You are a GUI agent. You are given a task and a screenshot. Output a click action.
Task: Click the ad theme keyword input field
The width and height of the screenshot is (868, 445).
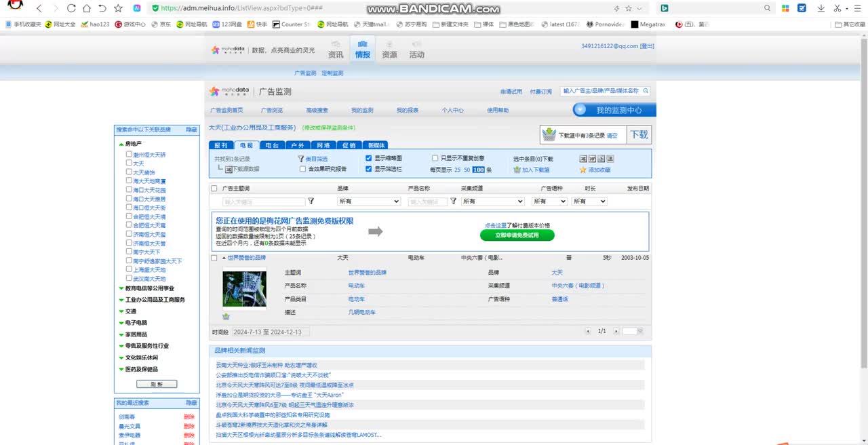264,201
